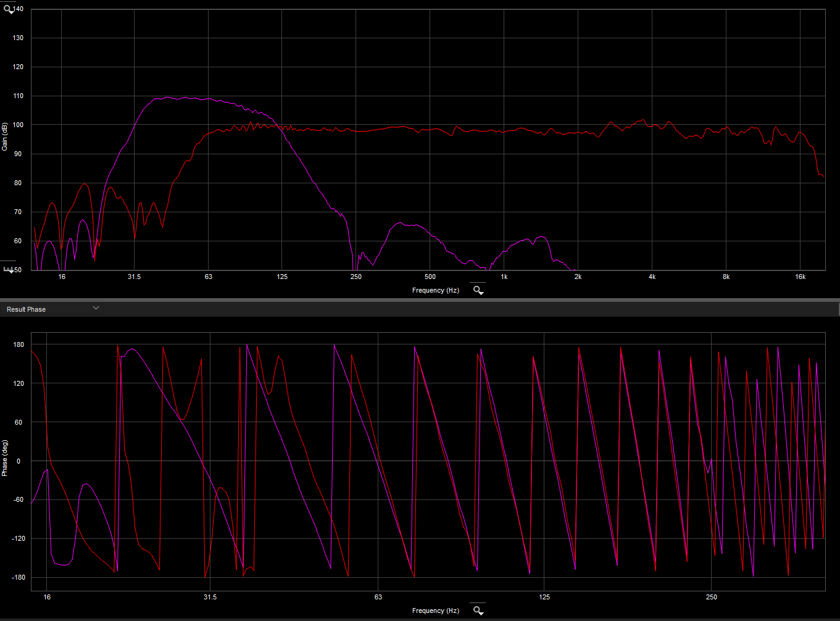Viewport: 840px width, 621px height.
Task: Select the 250 tick on the phase frequency axis
Action: [712, 597]
